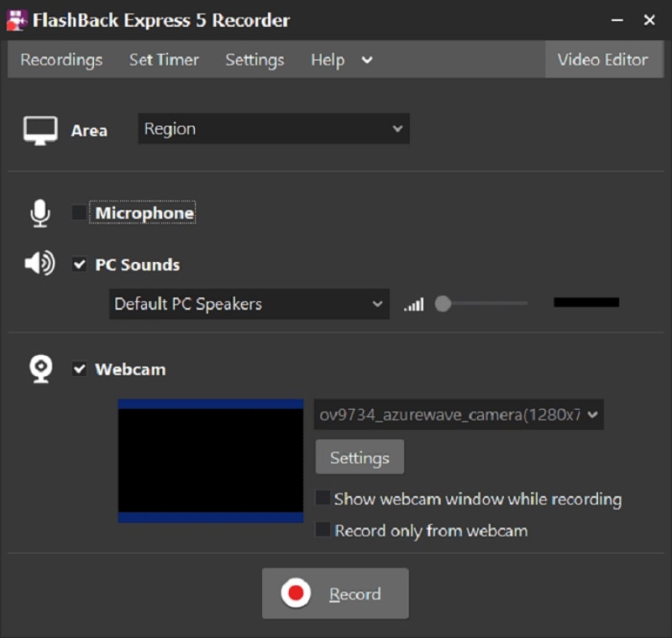Click the webcam preview area
This screenshot has width=672, height=638.
coord(209,460)
